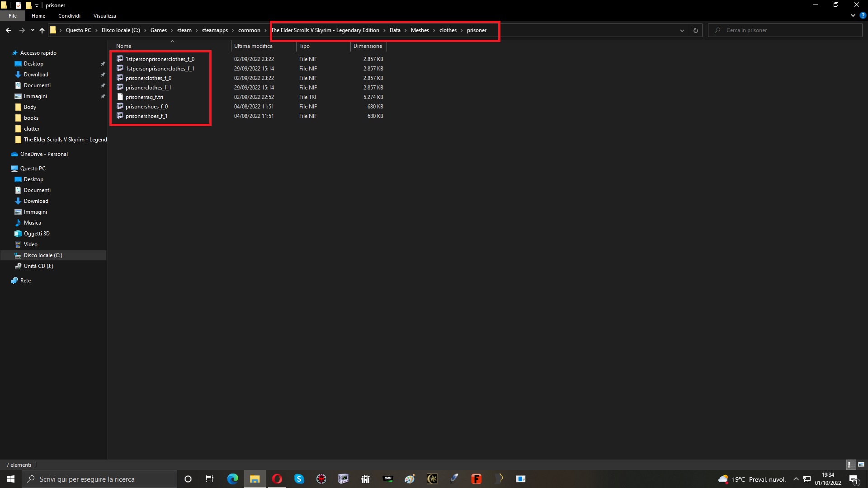Select file prisonerclothes_f_1
Image resolution: width=868 pixels, height=488 pixels.
148,88
